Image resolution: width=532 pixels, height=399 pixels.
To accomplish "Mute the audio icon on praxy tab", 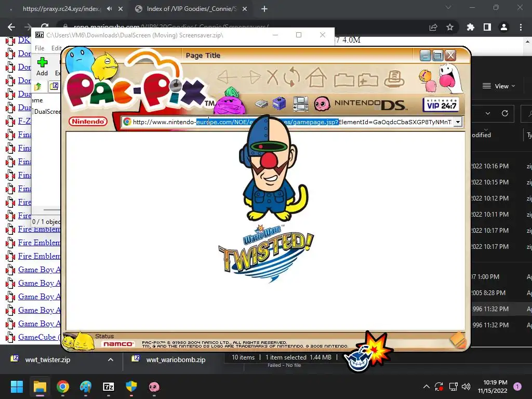I will click(109, 9).
